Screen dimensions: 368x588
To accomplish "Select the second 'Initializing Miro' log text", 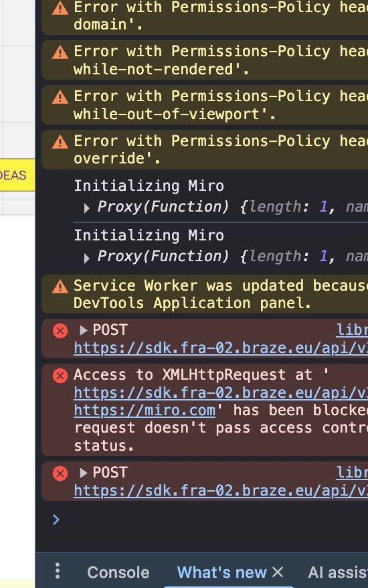I will coord(149,236).
